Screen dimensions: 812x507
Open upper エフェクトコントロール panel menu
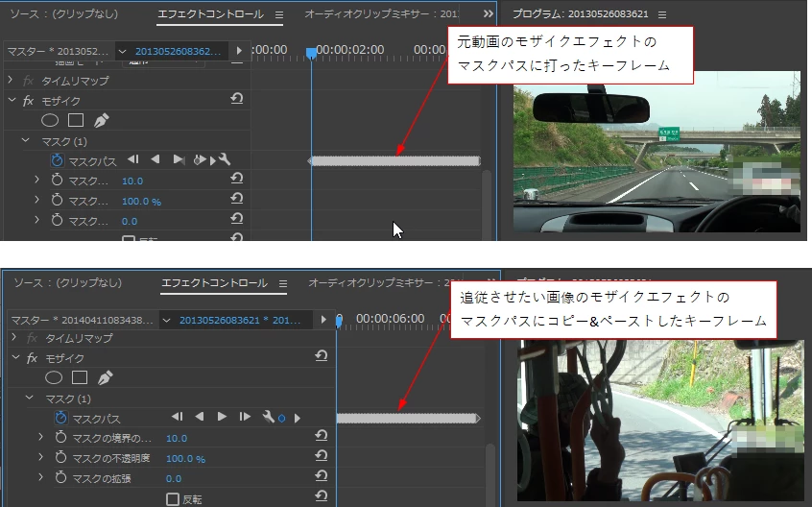(x=279, y=15)
